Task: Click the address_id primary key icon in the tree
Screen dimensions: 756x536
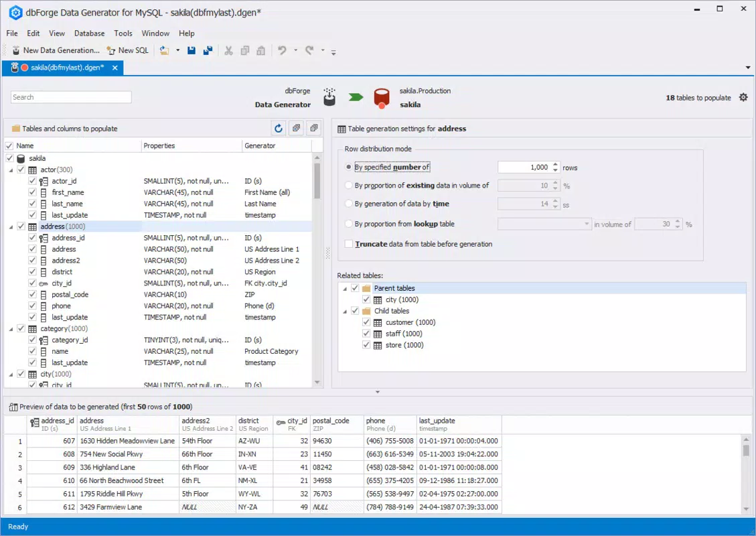Action: 44,238
